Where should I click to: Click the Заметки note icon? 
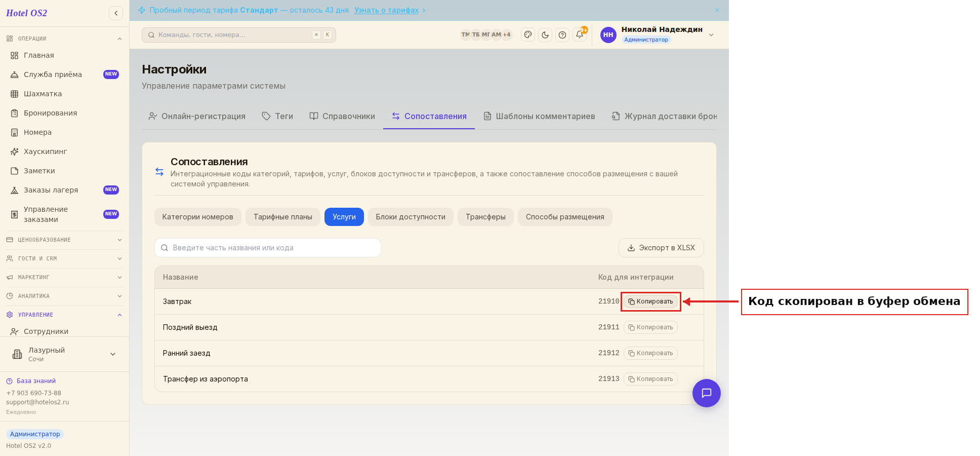(x=15, y=171)
